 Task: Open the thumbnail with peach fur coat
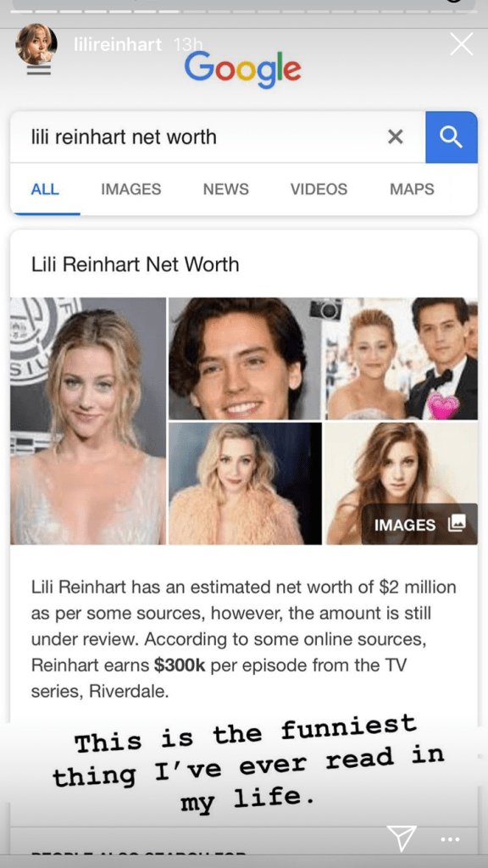point(245,483)
